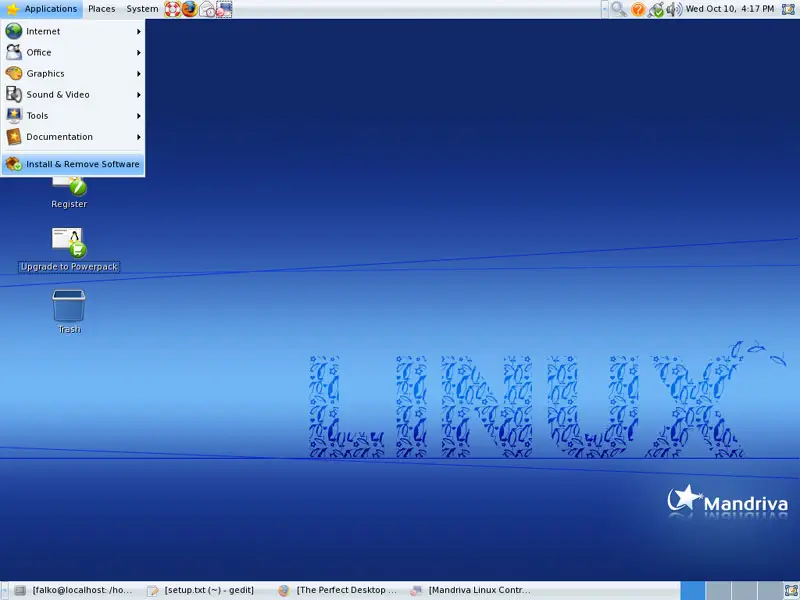This screenshot has height=600, width=800.
Task: Select the Upgrade to Powerpack desktop icon
Action: (x=69, y=249)
